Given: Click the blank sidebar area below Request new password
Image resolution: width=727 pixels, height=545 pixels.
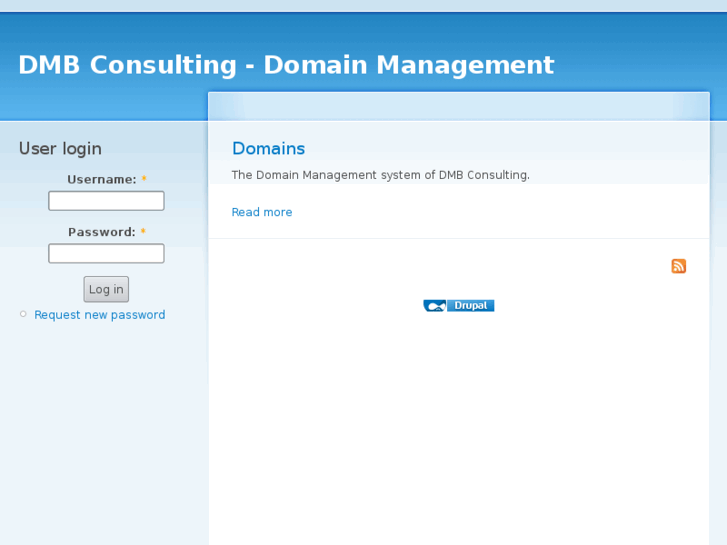Looking at the screenshot, I should click(100, 420).
